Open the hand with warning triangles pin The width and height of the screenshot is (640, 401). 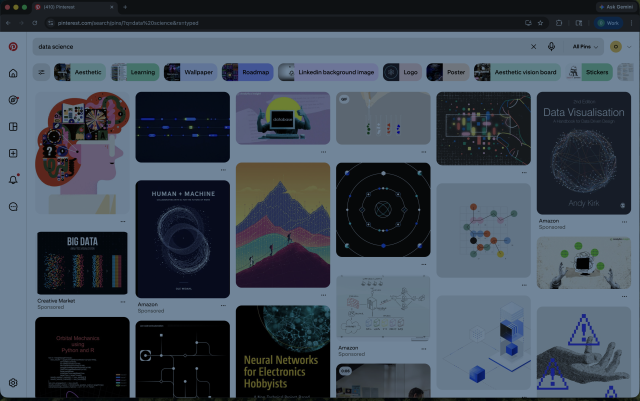584,352
